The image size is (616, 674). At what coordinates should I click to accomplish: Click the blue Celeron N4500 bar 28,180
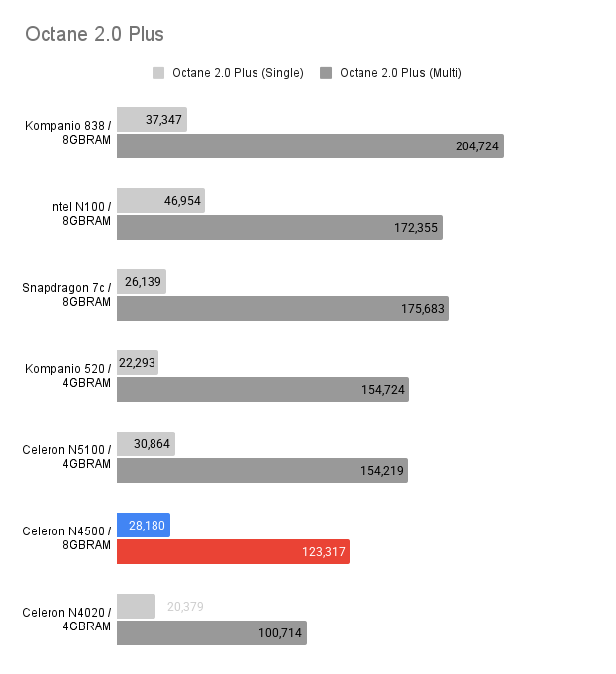tap(144, 525)
